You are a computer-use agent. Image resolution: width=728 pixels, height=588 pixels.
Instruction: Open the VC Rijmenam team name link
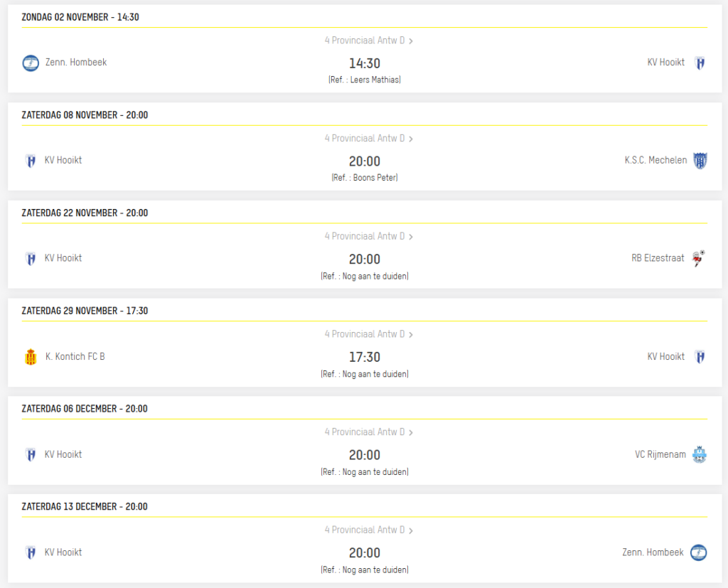660,455
